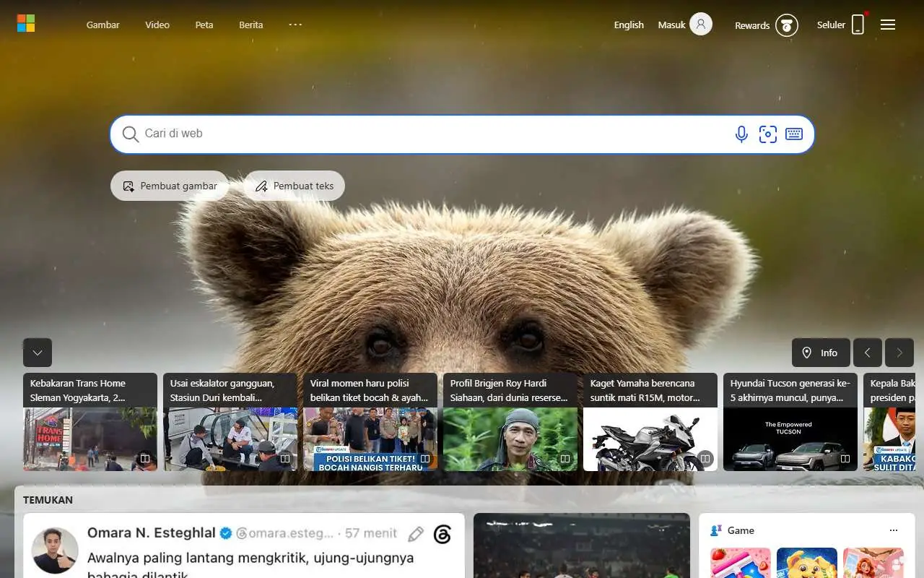Click the Game card title

(741, 530)
